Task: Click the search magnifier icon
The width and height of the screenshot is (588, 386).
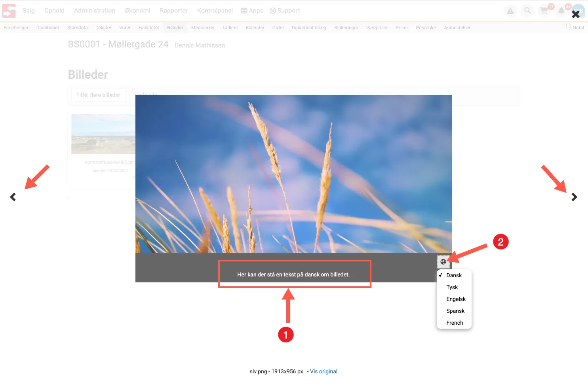Action: (x=527, y=11)
